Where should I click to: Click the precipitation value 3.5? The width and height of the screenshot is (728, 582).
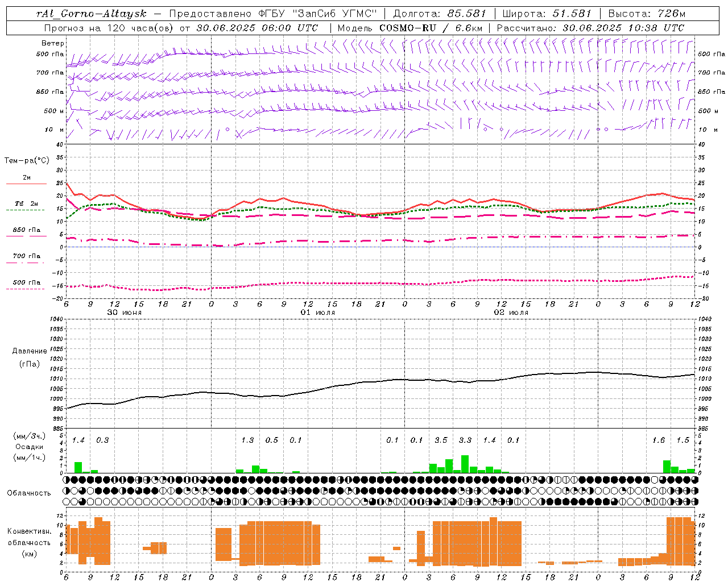[x=441, y=440]
